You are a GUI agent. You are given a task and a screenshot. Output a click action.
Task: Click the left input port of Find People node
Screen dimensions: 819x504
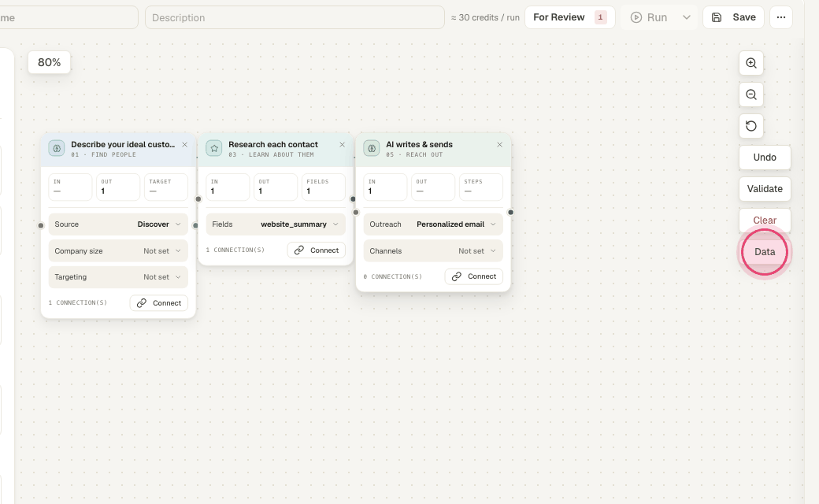click(x=41, y=226)
